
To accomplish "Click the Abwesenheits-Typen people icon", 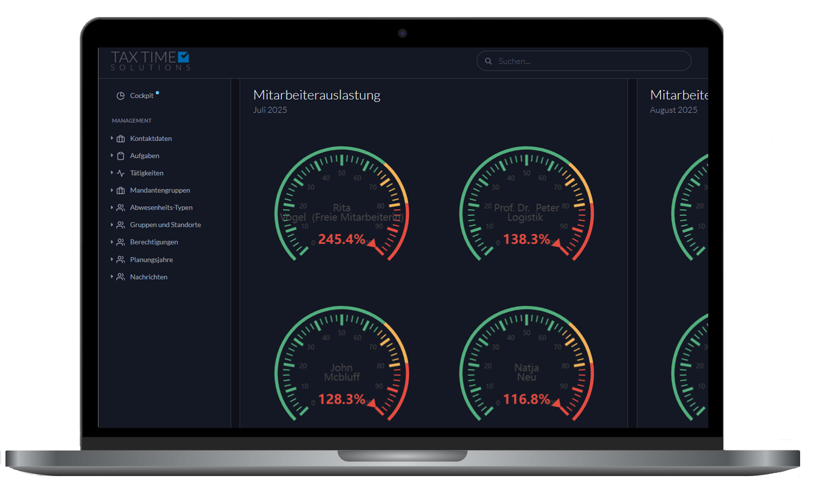I will point(120,208).
